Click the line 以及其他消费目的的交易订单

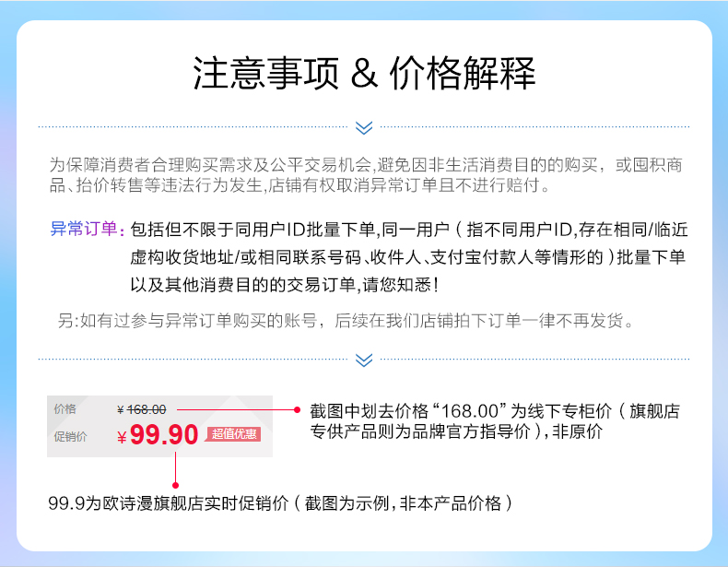(284, 284)
